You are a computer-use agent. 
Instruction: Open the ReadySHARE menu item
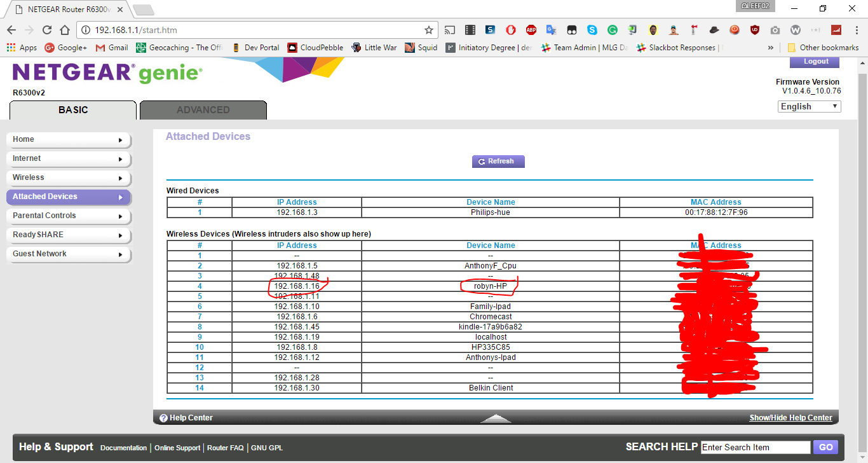click(69, 235)
